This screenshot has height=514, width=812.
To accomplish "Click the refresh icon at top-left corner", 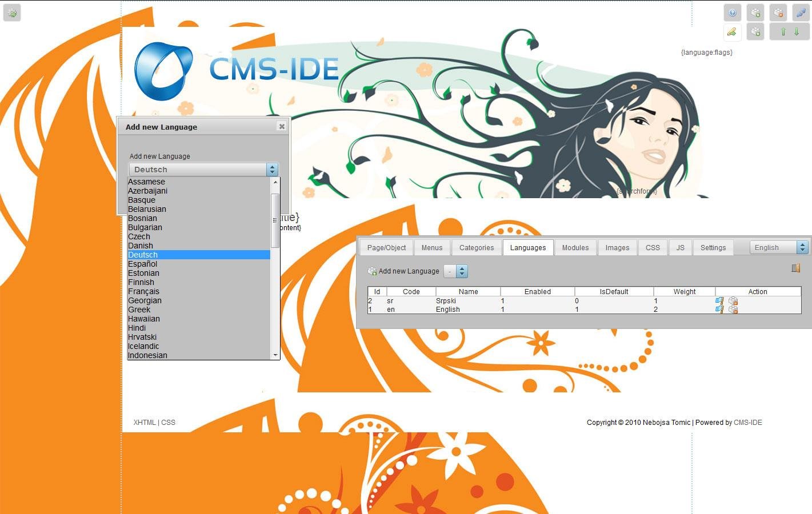I will pos(11,12).
